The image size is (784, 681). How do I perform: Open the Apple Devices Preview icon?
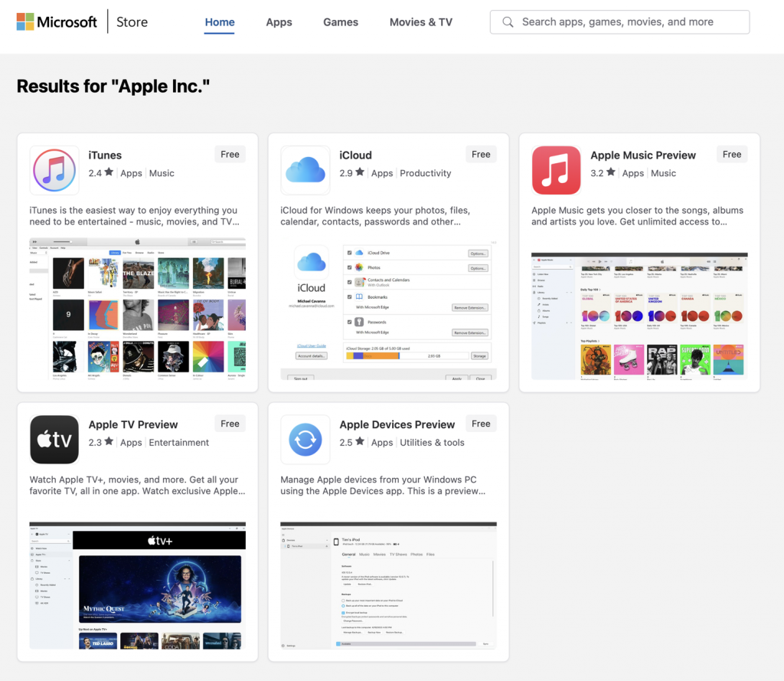[305, 440]
